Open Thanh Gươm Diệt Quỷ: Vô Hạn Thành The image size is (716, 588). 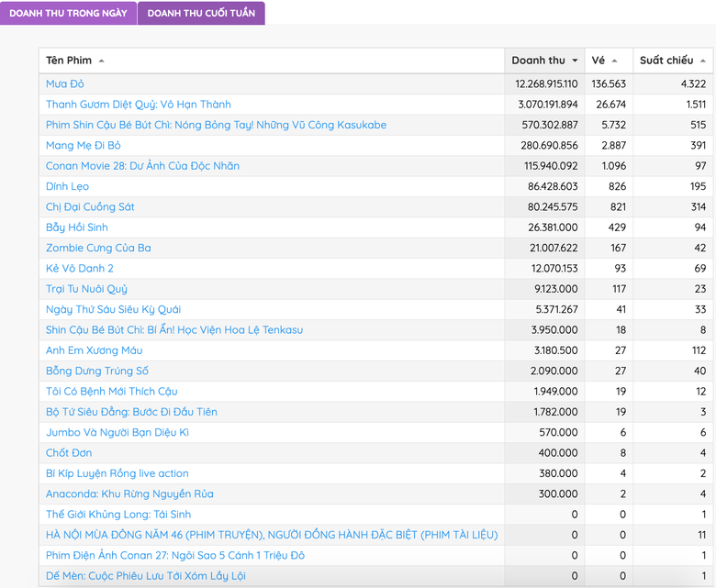click(139, 105)
